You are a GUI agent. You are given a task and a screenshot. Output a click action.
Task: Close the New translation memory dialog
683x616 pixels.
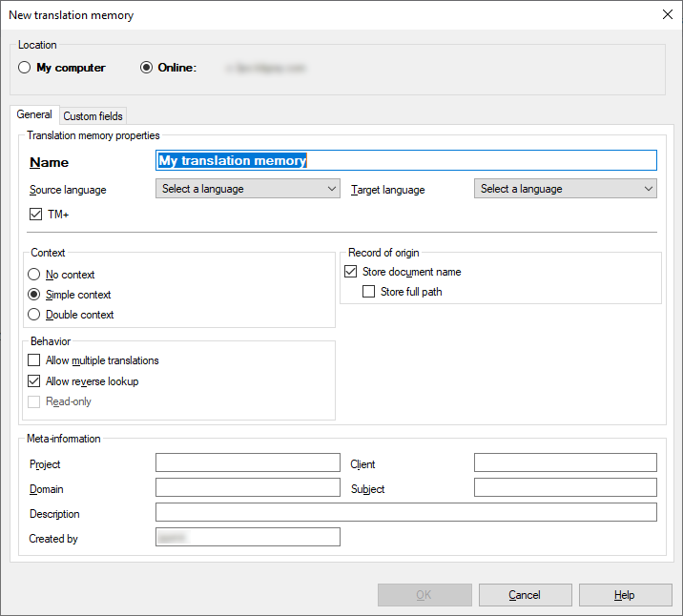[667, 14]
